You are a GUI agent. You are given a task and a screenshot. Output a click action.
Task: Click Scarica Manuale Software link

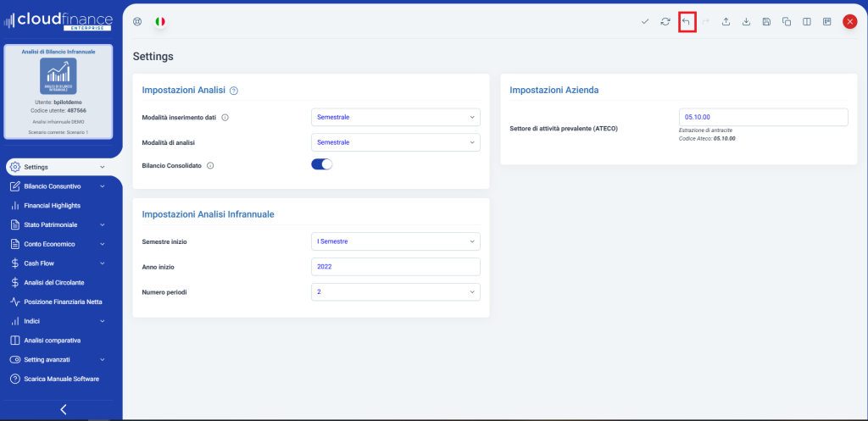click(x=61, y=379)
